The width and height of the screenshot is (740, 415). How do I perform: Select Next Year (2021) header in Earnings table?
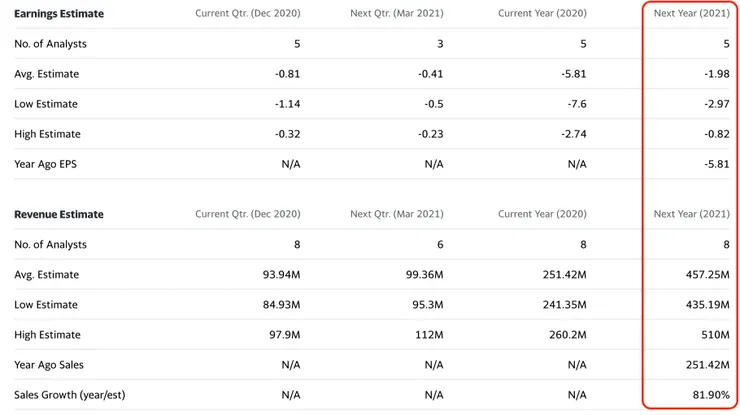coord(691,14)
